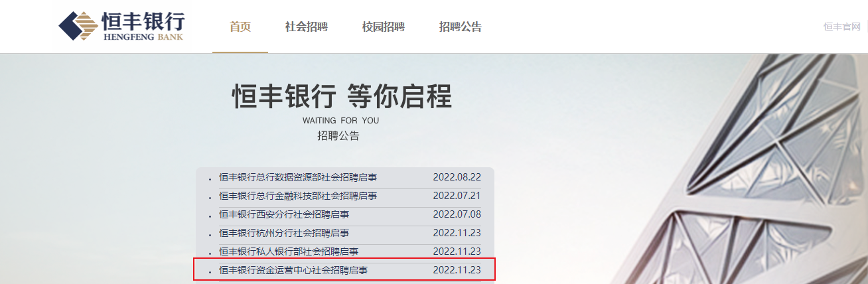The width and height of the screenshot is (868, 284).
Task: Click the date 2022.07.08
Action: click(x=457, y=214)
